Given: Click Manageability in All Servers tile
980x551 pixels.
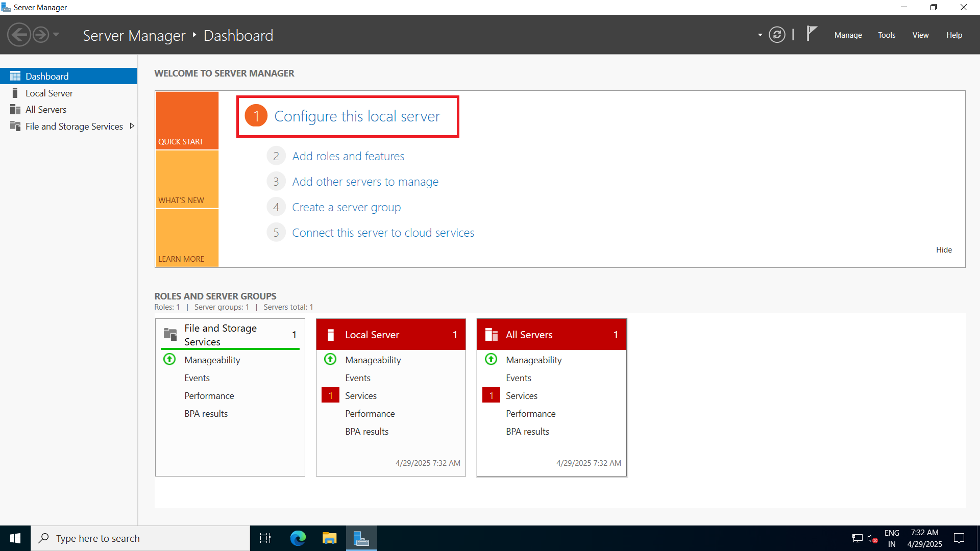Looking at the screenshot, I should 534,360.
